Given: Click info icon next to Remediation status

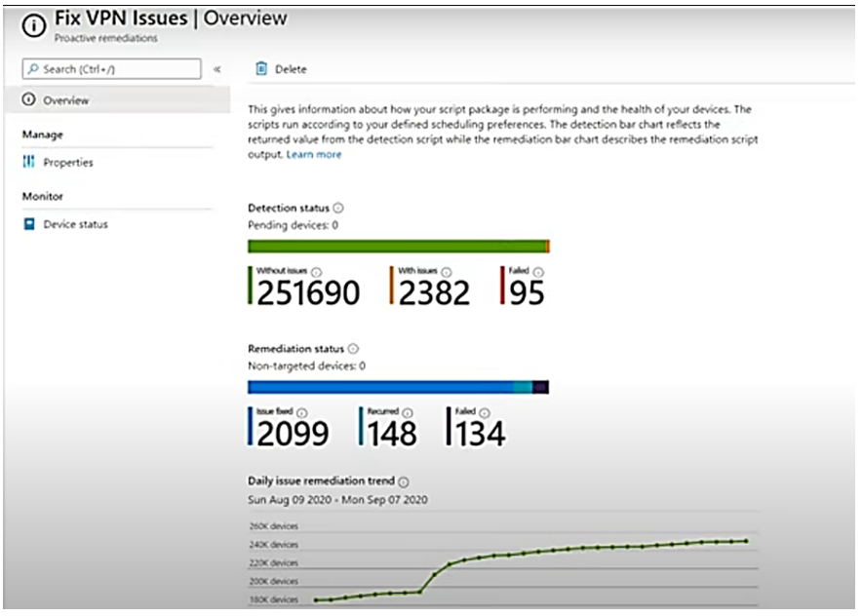Looking at the screenshot, I should pyautogui.click(x=353, y=349).
